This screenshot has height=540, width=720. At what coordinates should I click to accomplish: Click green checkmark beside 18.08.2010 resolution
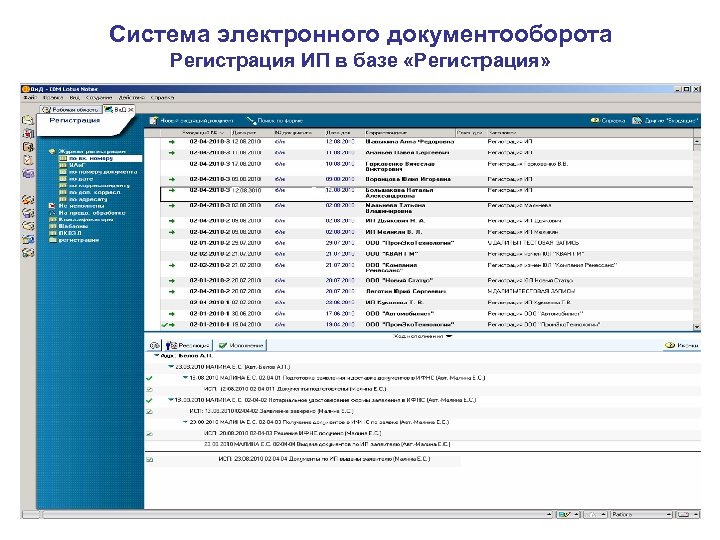tap(149, 400)
